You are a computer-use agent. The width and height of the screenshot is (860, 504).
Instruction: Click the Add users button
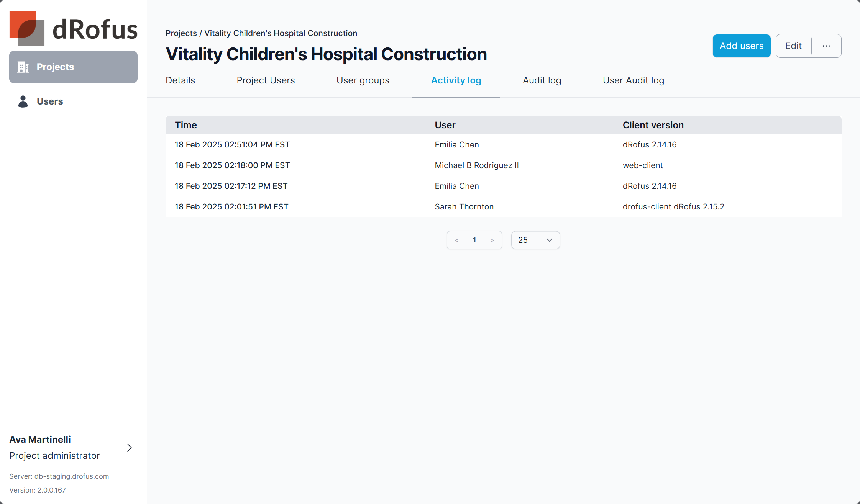pos(742,46)
